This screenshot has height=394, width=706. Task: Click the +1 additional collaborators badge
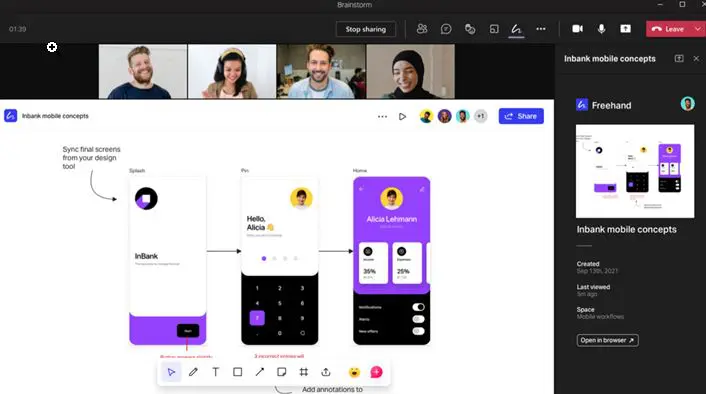tap(480, 116)
